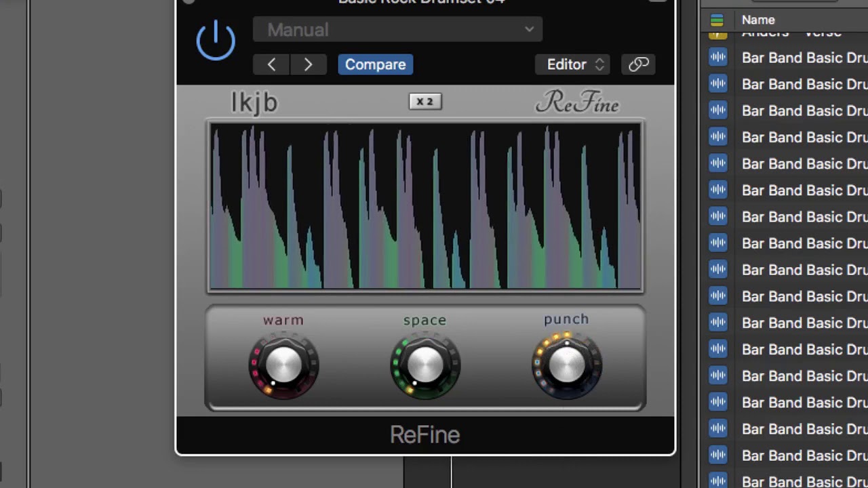The image size is (868, 488).
Task: Open the Manual preset dropdown
Action: [x=397, y=30]
